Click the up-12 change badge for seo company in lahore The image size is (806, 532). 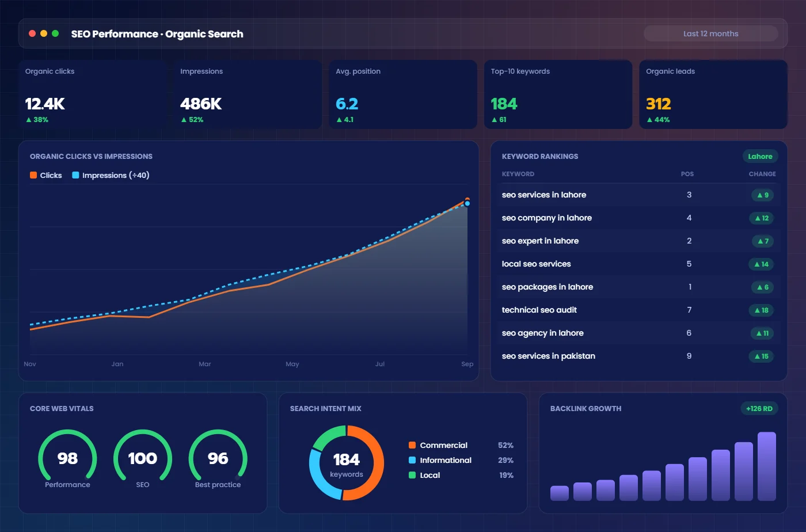click(x=762, y=218)
